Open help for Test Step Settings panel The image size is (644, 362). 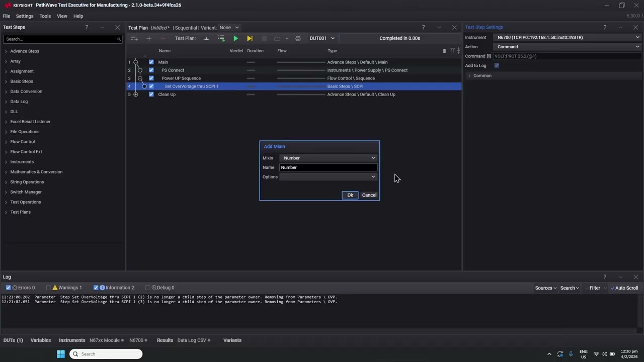pyautogui.click(x=605, y=27)
